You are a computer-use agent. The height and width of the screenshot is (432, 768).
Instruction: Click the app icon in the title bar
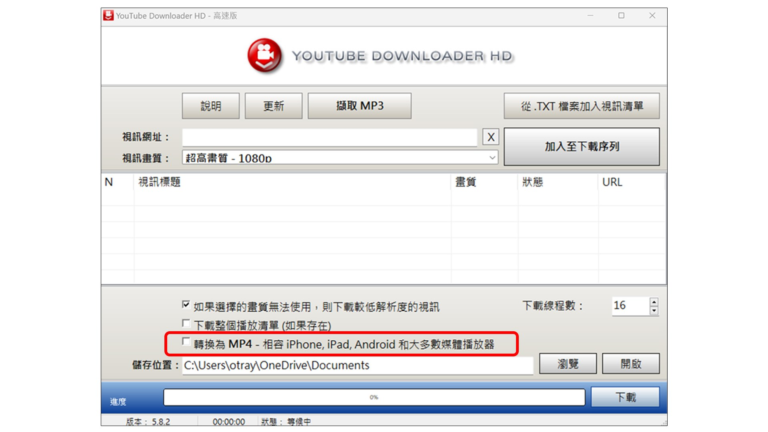pos(108,16)
